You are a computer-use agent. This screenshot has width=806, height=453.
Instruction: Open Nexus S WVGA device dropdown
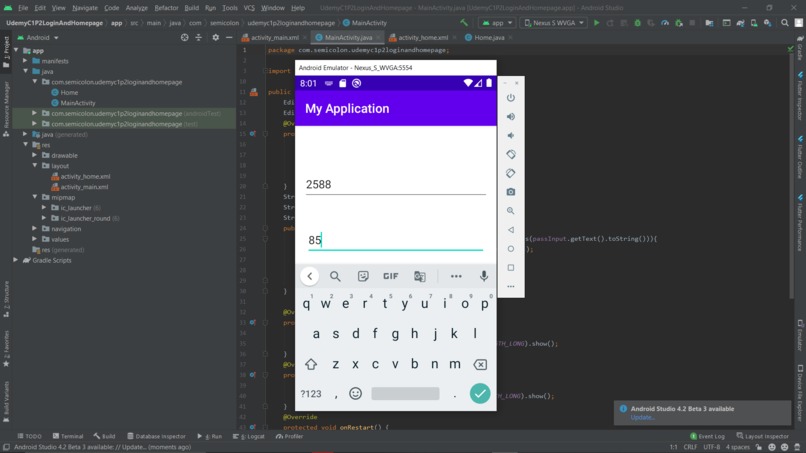(554, 23)
